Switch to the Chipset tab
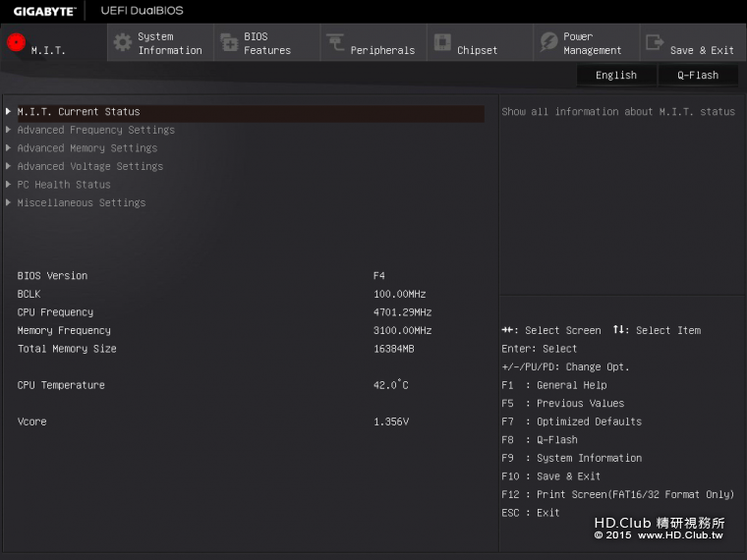747x560 pixels. pyautogui.click(x=477, y=50)
